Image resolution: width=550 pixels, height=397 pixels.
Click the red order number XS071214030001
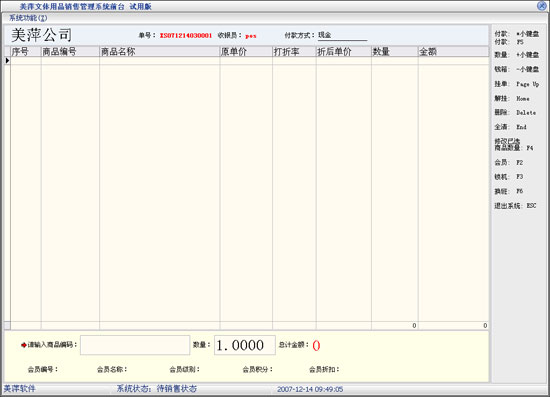[x=186, y=35]
